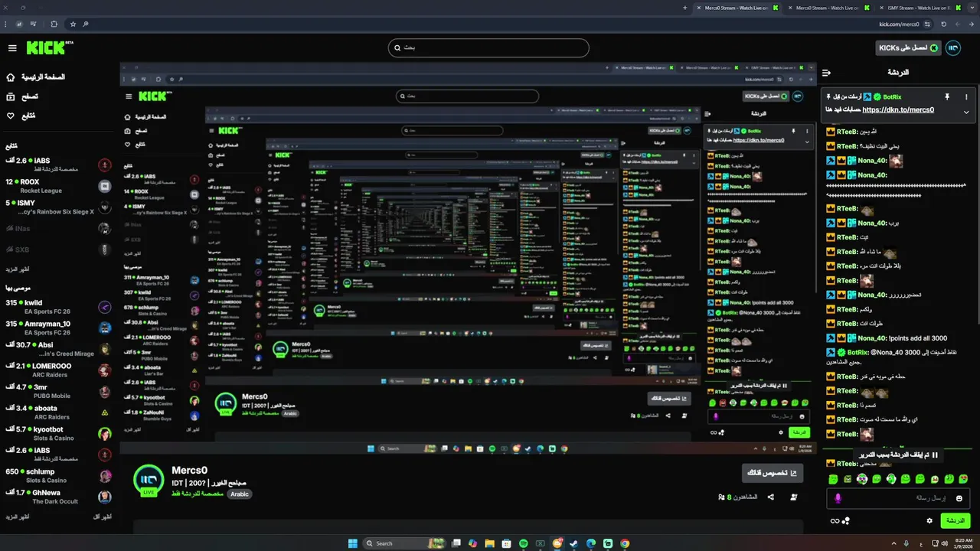Open iABS channel at top of following list
The height and width of the screenshot is (551, 980).
click(57, 165)
